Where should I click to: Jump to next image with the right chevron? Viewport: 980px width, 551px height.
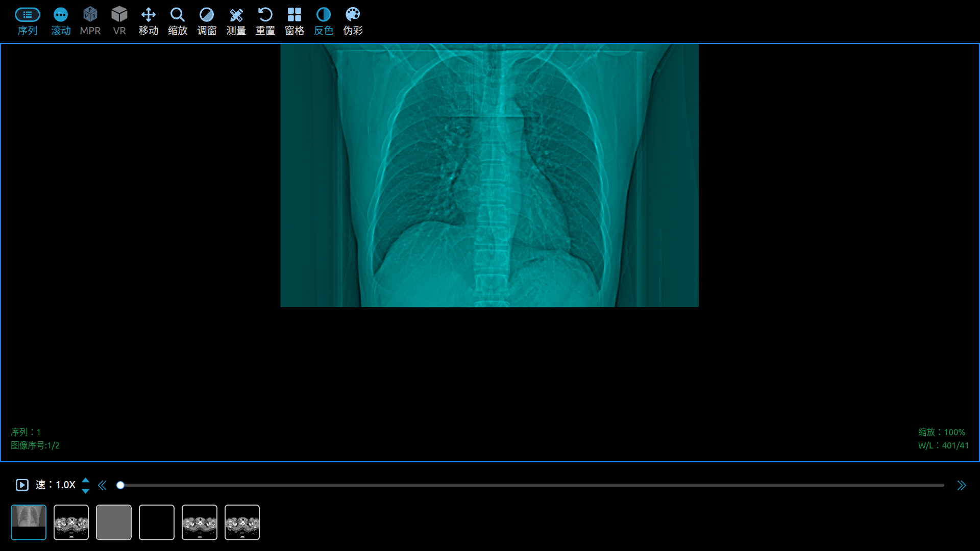click(962, 485)
